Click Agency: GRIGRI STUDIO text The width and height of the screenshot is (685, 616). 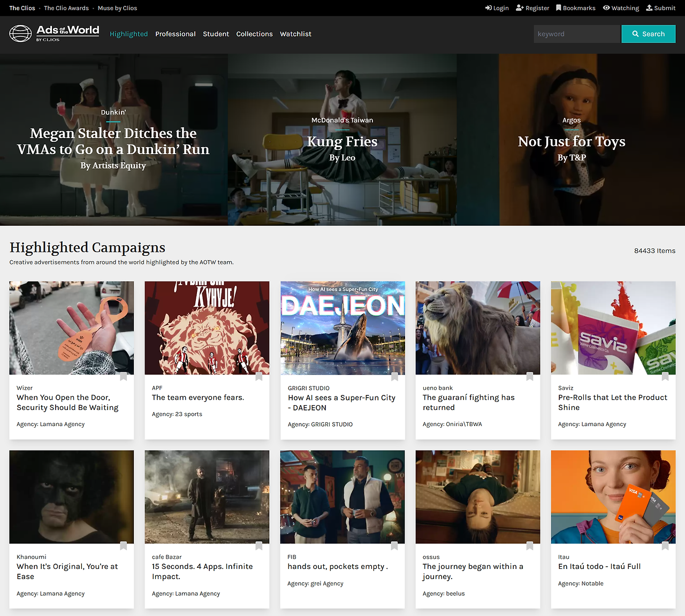[x=320, y=424]
